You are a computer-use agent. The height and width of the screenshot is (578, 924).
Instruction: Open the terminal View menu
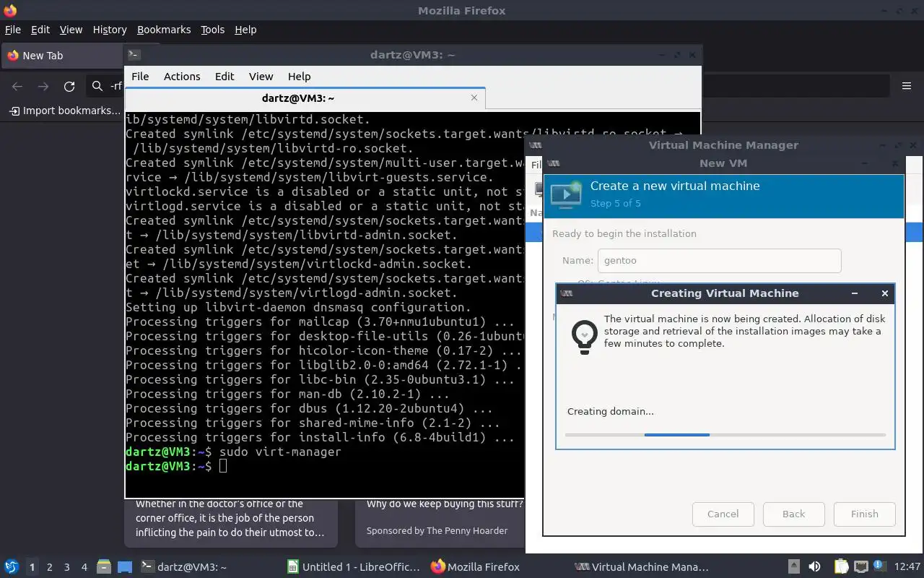(261, 77)
